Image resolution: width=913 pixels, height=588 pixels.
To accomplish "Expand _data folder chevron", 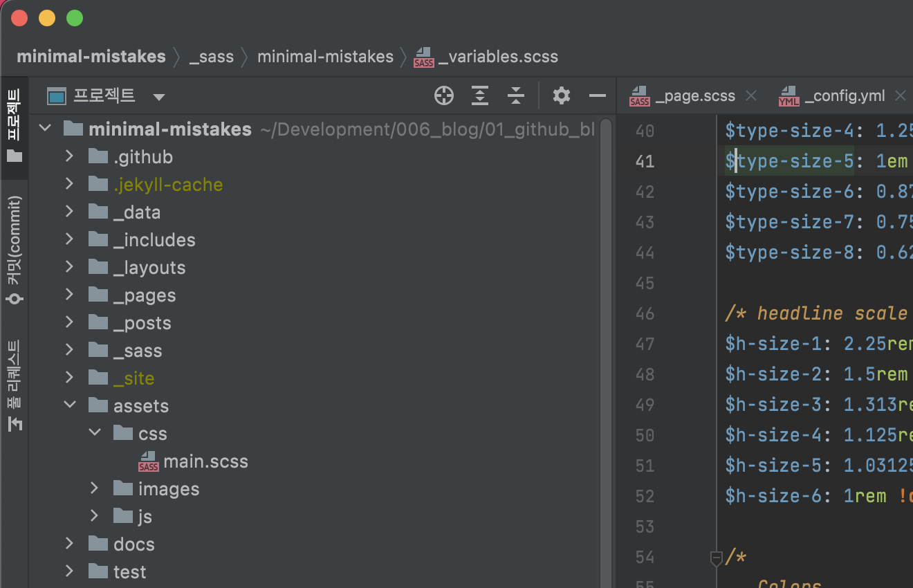I will 69,212.
